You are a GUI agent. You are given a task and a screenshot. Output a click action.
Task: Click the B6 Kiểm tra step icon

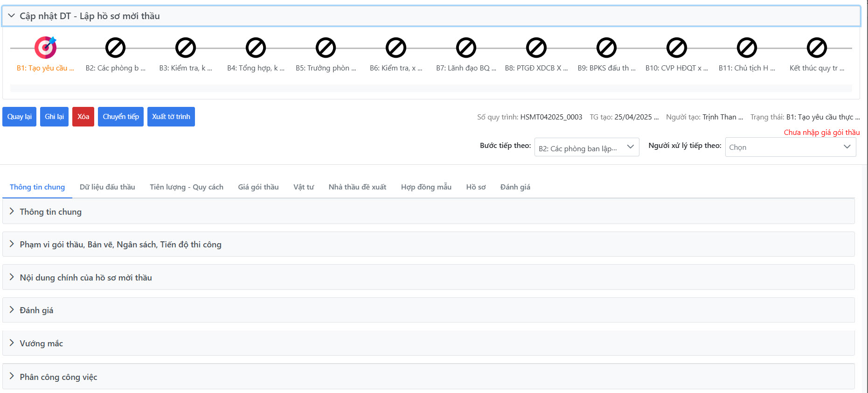[396, 48]
